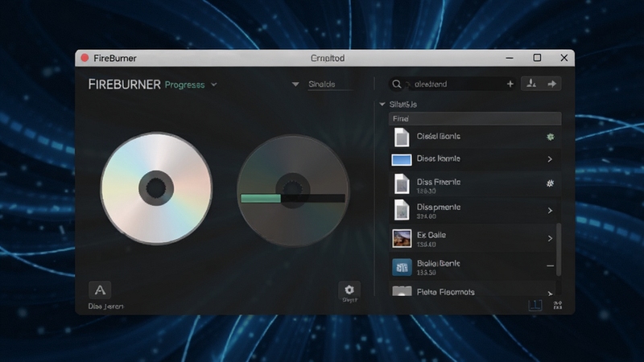Click the green gear on Cieéel Bonle row
Screen dimensions: 644x362
click(x=551, y=137)
